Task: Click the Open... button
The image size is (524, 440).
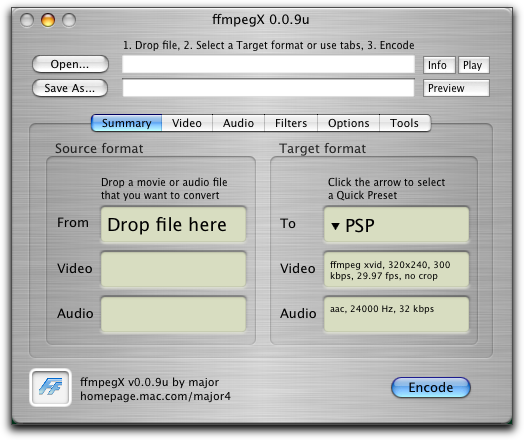Action: [70, 64]
